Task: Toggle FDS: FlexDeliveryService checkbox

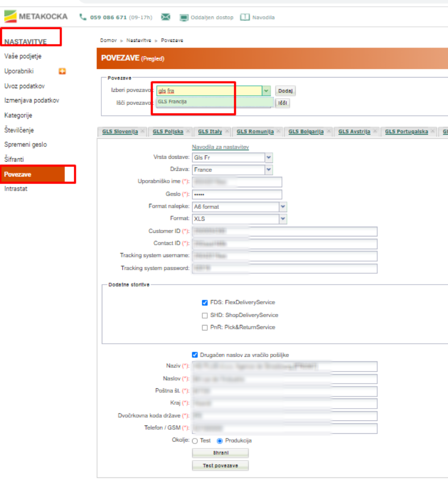Action: pyautogui.click(x=205, y=303)
